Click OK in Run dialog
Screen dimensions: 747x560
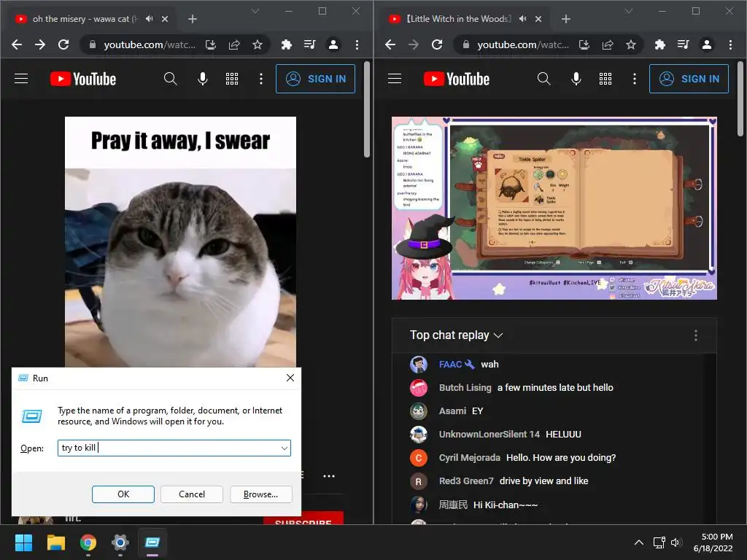tap(123, 494)
